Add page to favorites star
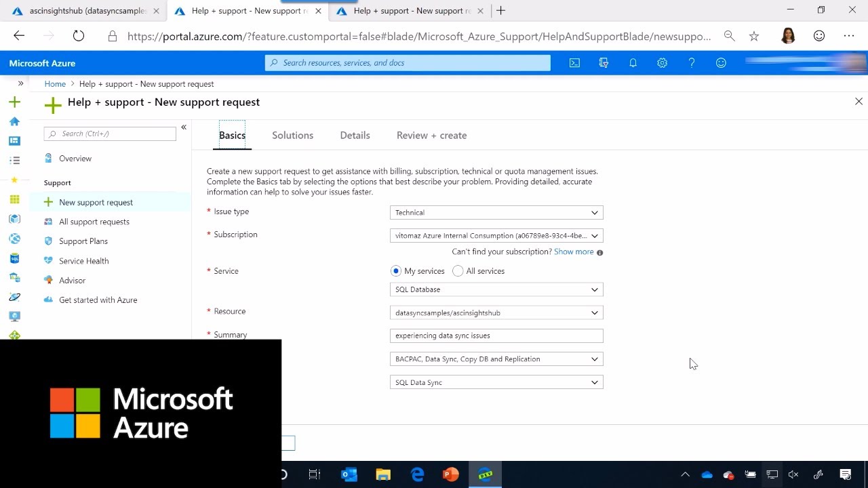This screenshot has width=868, height=488. click(754, 36)
